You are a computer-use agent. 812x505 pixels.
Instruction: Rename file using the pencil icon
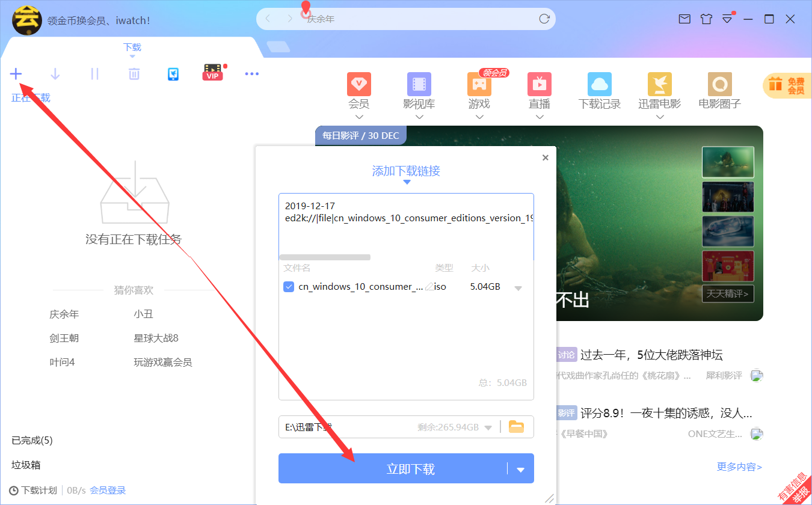click(429, 287)
